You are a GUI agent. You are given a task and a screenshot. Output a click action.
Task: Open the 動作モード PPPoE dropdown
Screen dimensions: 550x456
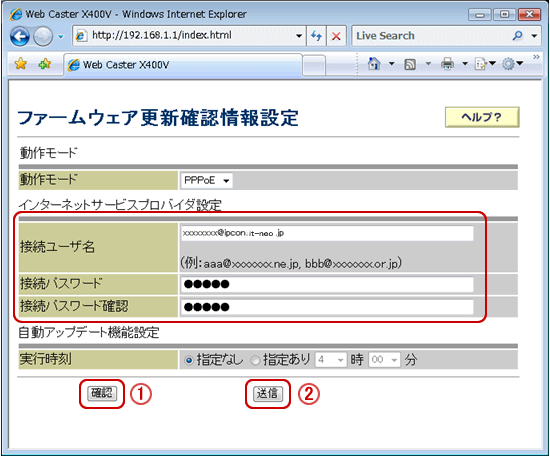pos(207,180)
